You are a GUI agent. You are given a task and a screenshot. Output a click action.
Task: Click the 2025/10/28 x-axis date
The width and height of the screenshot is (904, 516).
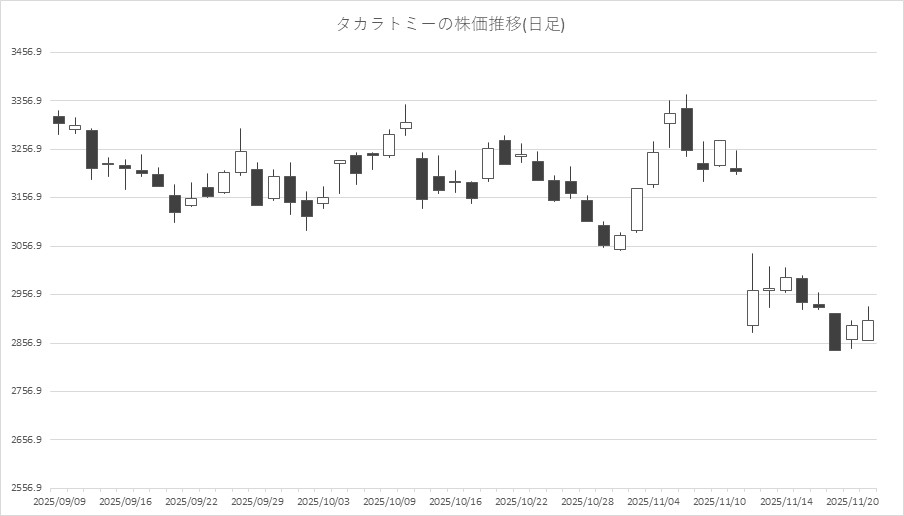tap(587, 501)
